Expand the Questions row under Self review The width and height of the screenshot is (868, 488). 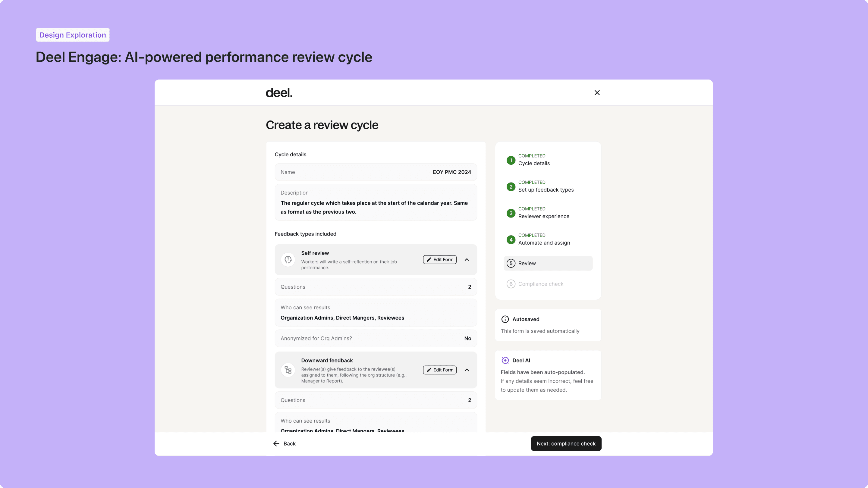coord(375,286)
